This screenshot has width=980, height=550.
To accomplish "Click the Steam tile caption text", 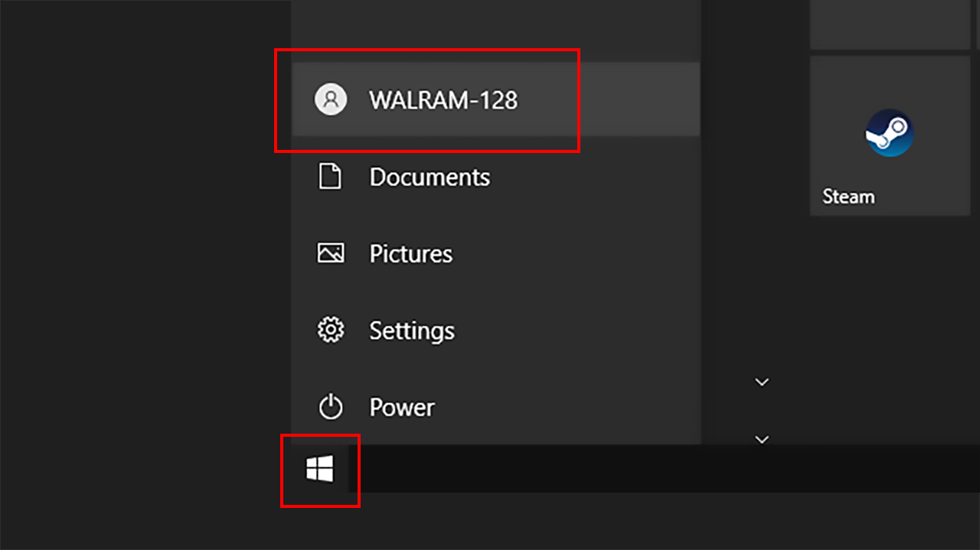I will coord(848,197).
